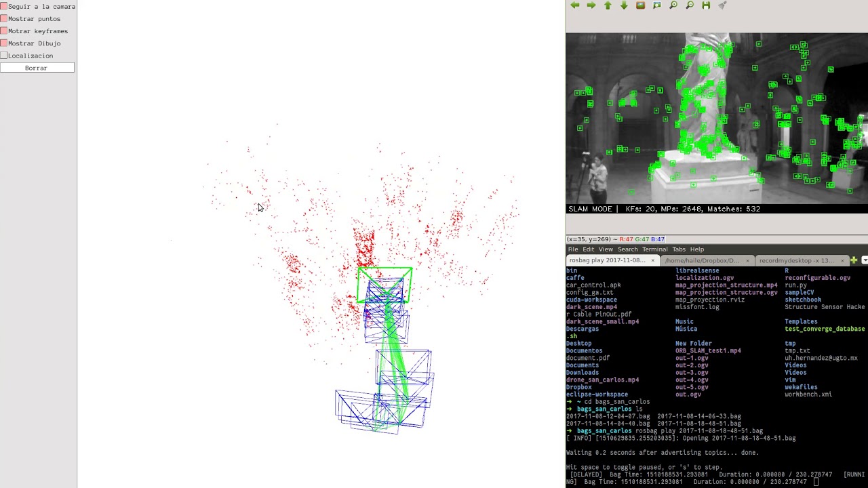Click the green up arrow in image viewer toolbar
The width and height of the screenshot is (868, 488).
[608, 5]
